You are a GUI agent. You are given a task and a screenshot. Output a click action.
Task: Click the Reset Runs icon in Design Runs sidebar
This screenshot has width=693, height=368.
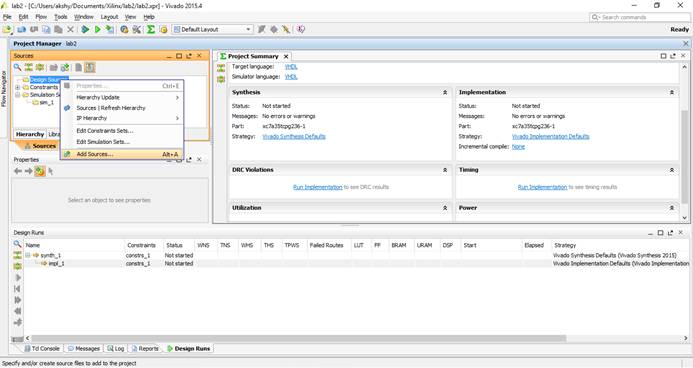[18, 289]
